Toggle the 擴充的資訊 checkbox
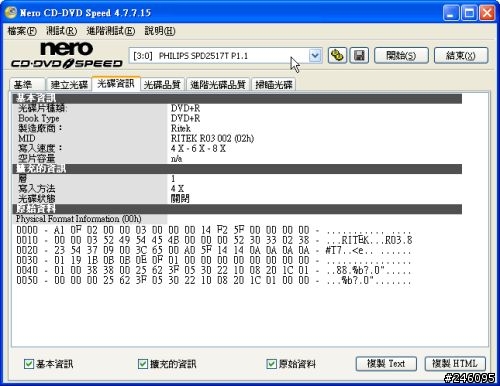Viewport: 500px width, 386px height. [143, 364]
